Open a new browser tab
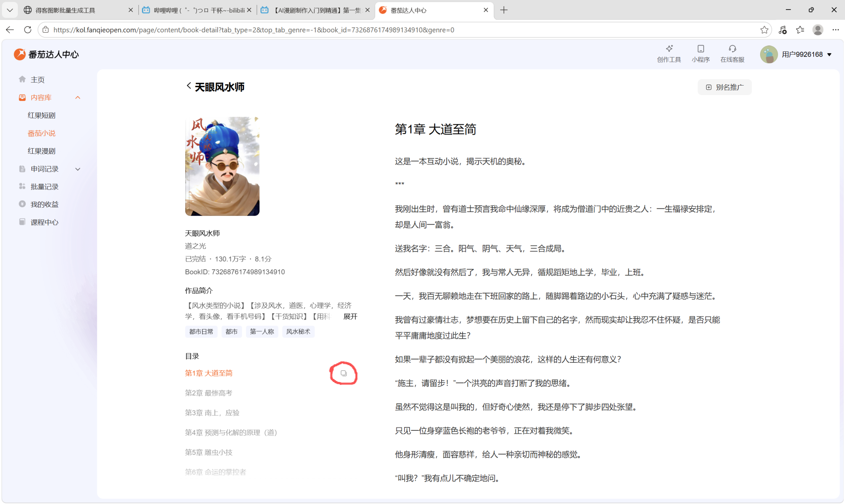The height and width of the screenshot is (504, 845). [x=503, y=10]
